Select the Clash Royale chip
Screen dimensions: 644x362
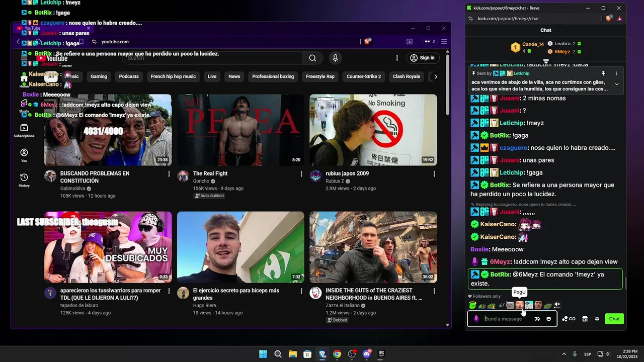[407, 76]
